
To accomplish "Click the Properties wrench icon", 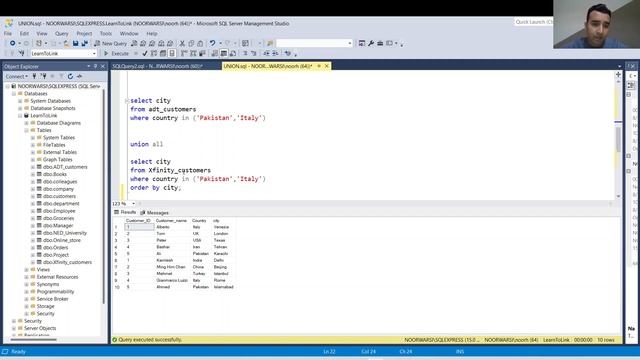I will tap(371, 43).
